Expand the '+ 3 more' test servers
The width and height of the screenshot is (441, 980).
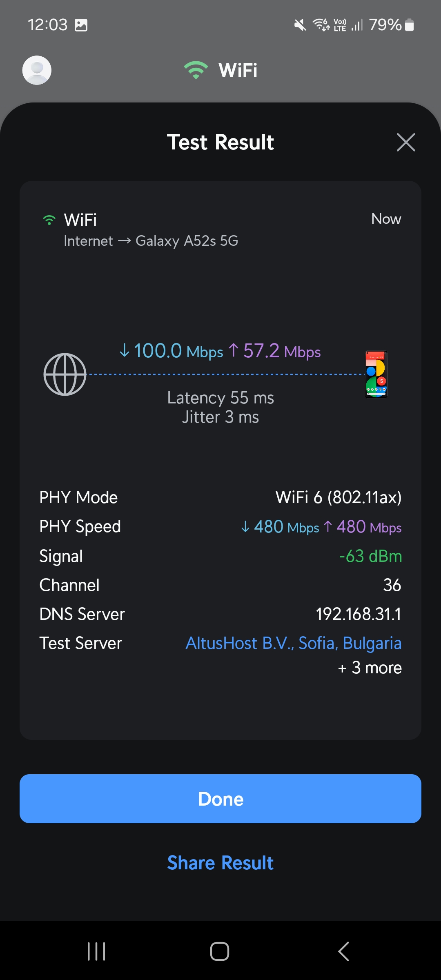(x=370, y=668)
